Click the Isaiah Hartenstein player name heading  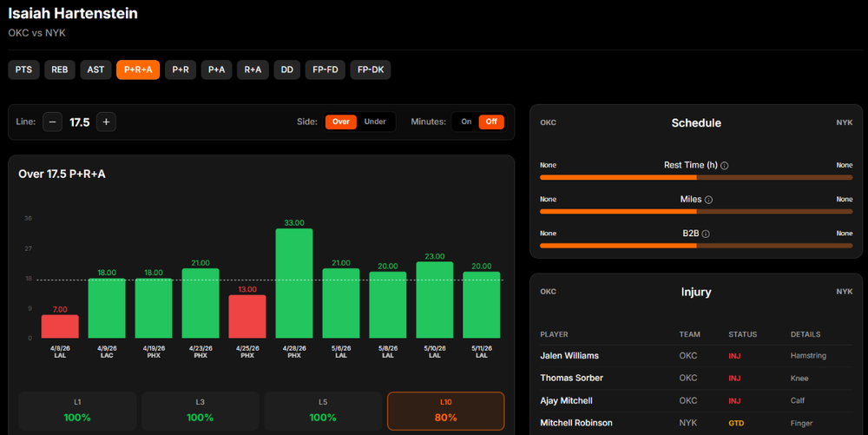click(73, 13)
